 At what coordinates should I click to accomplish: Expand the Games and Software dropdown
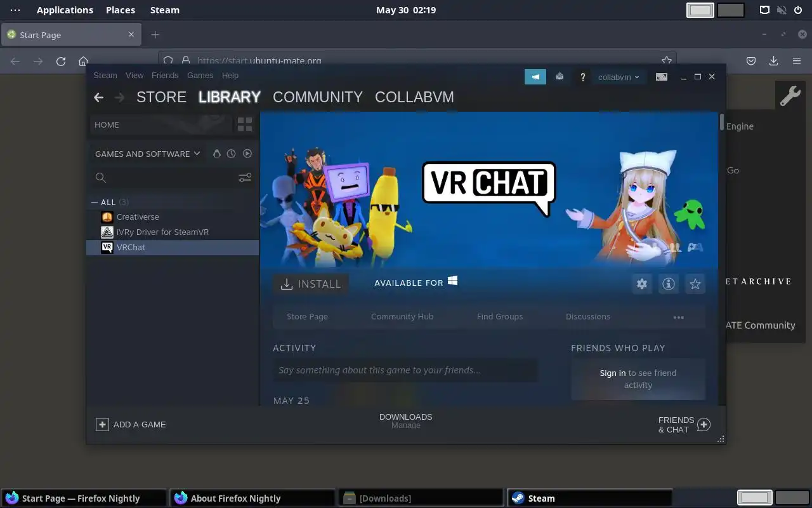tap(147, 154)
